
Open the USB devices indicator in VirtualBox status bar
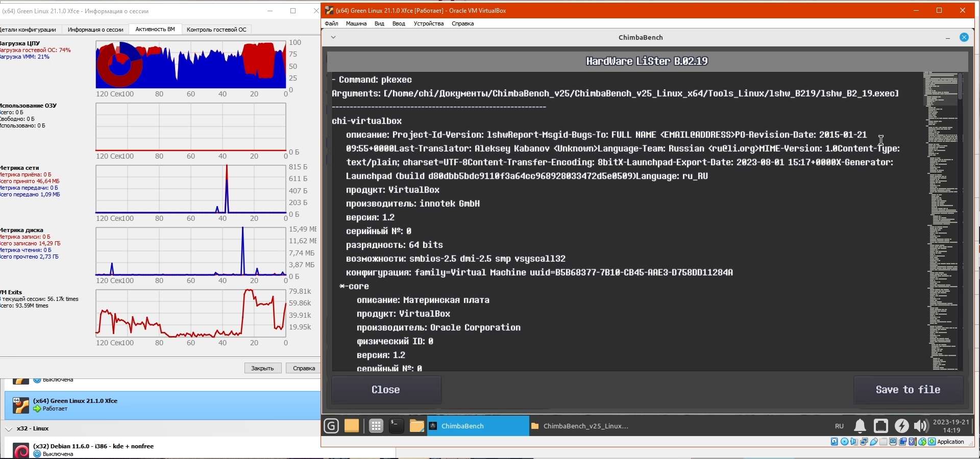click(874, 442)
